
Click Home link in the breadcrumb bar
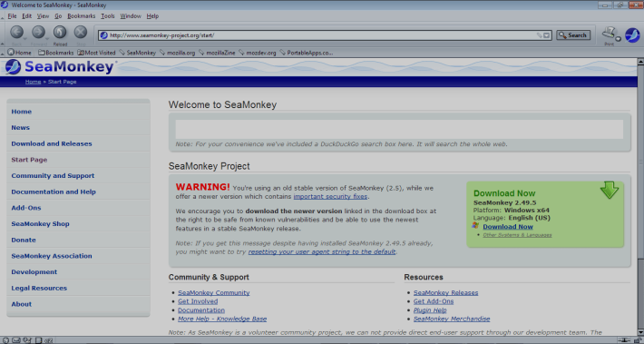coord(33,82)
